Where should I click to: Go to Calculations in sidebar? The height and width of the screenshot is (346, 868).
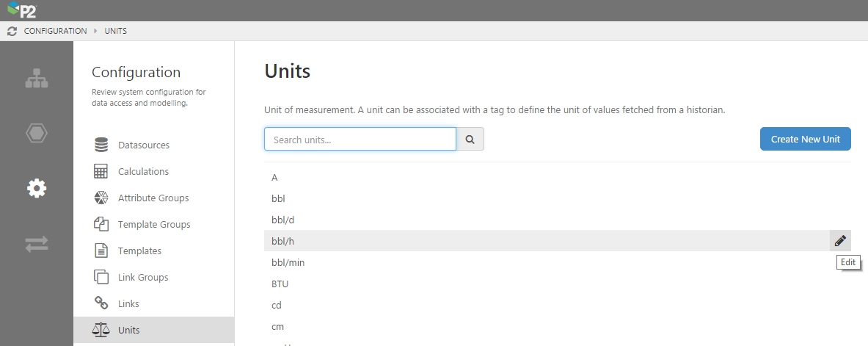pos(143,172)
